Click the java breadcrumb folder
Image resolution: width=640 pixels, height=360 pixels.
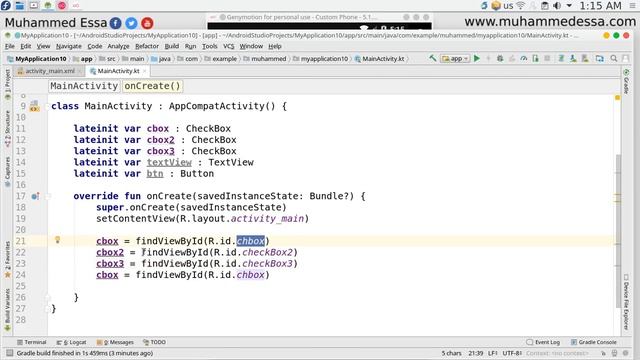pos(161,59)
